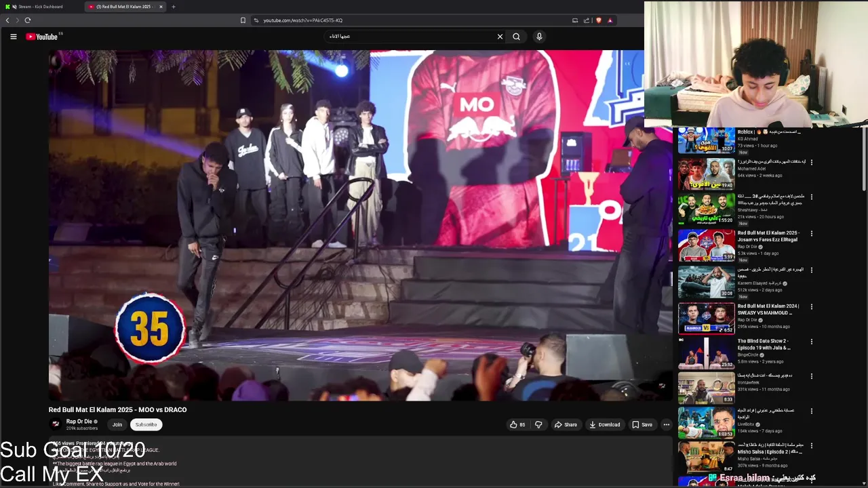Bookmark this page with the bookmark icon

243,20
